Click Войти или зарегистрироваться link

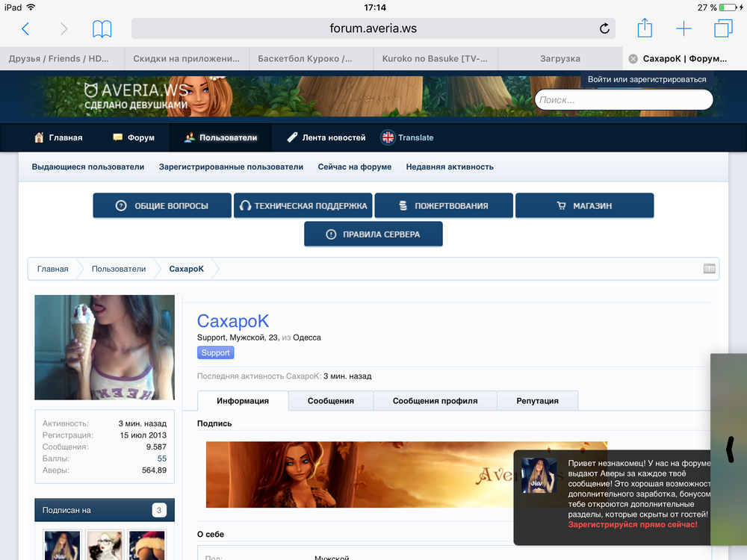click(x=646, y=79)
